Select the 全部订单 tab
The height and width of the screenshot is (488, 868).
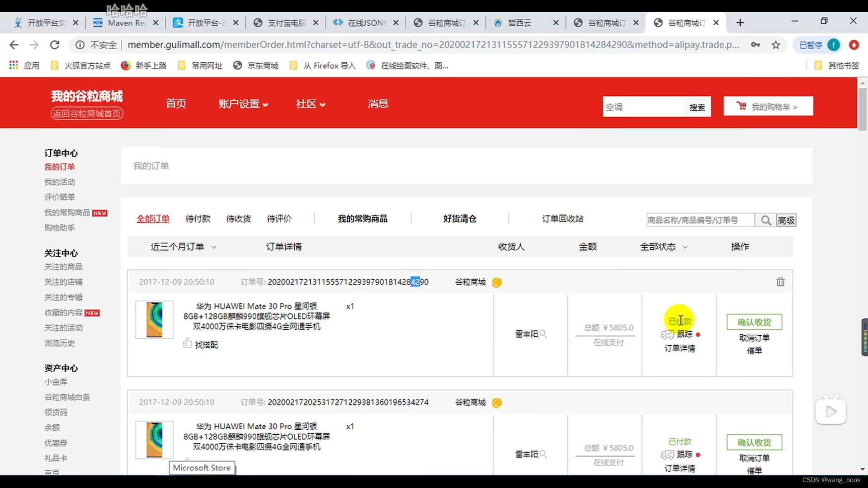coord(153,219)
